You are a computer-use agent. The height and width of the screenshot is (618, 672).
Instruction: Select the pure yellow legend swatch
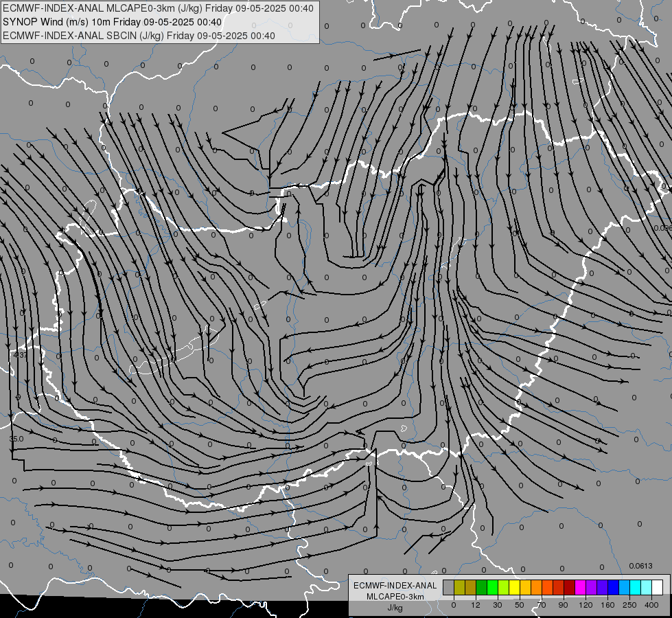pos(514,587)
